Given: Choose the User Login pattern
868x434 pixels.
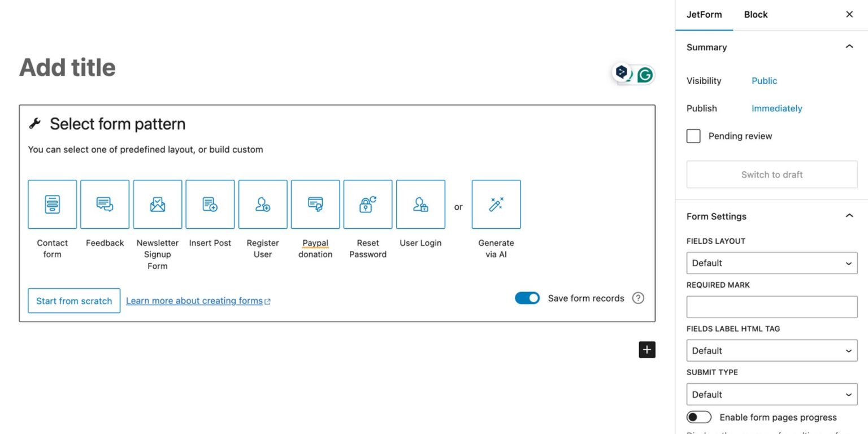Looking at the screenshot, I should coord(420,204).
